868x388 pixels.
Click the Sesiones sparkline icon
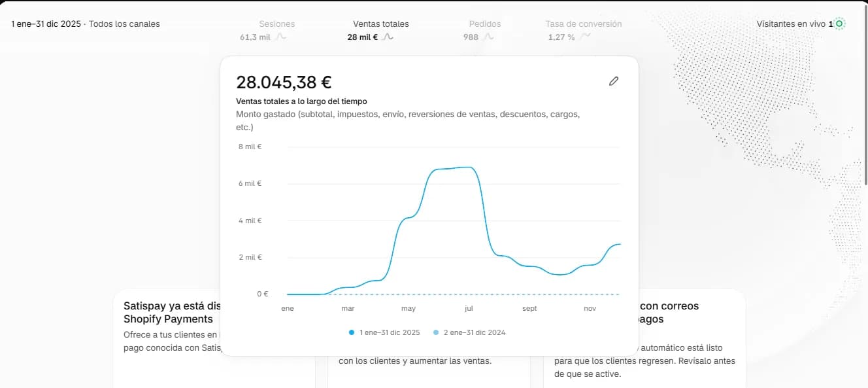pos(280,37)
